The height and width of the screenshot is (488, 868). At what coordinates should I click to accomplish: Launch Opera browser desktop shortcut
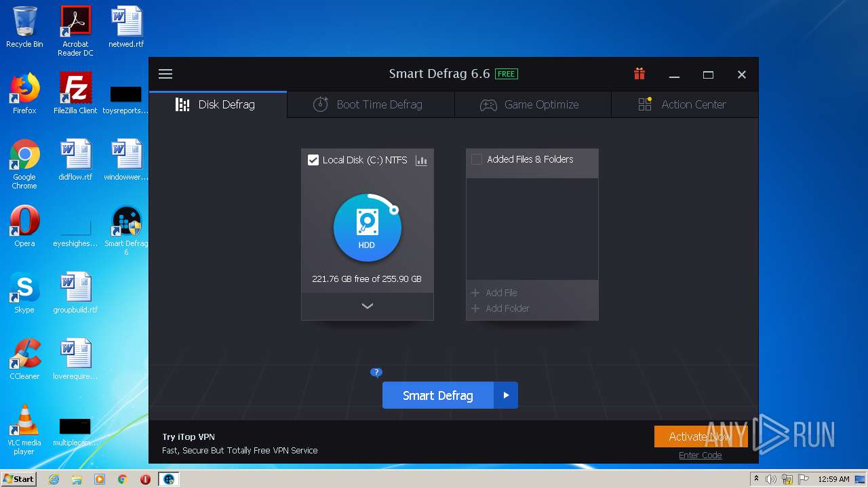[x=24, y=226]
